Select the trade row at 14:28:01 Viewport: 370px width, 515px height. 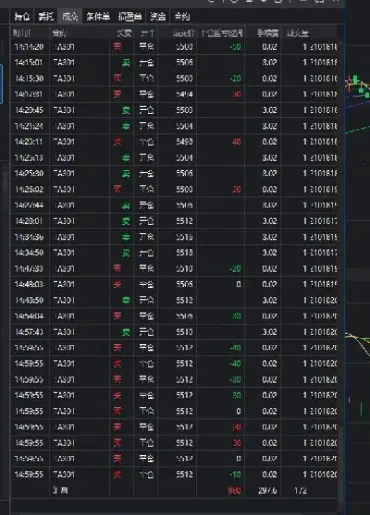pyautogui.click(x=175, y=221)
